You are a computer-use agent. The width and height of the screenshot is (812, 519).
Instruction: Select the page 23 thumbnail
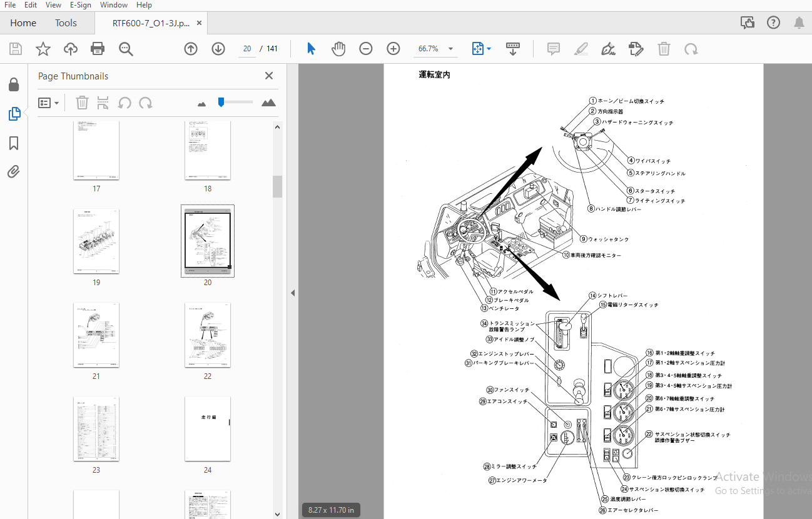pyautogui.click(x=96, y=429)
